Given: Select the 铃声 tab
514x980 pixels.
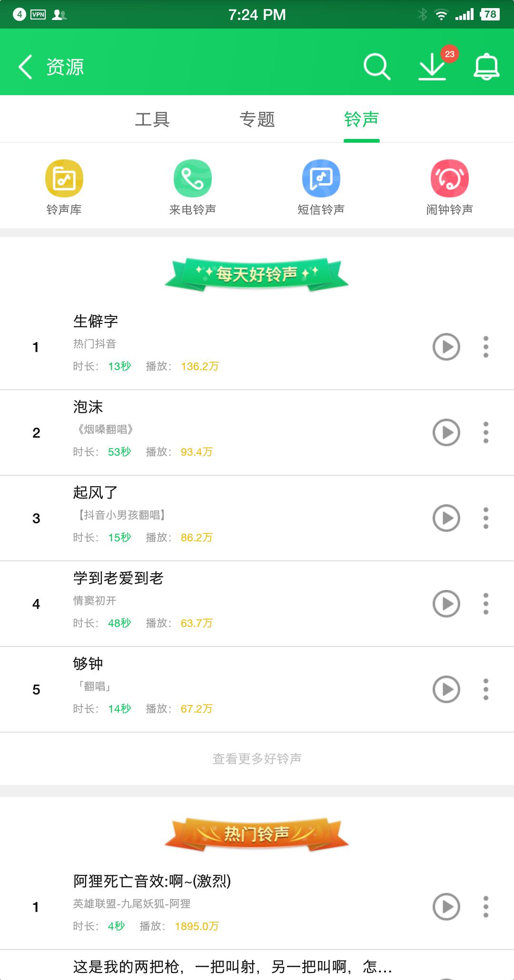Looking at the screenshot, I should point(362,119).
